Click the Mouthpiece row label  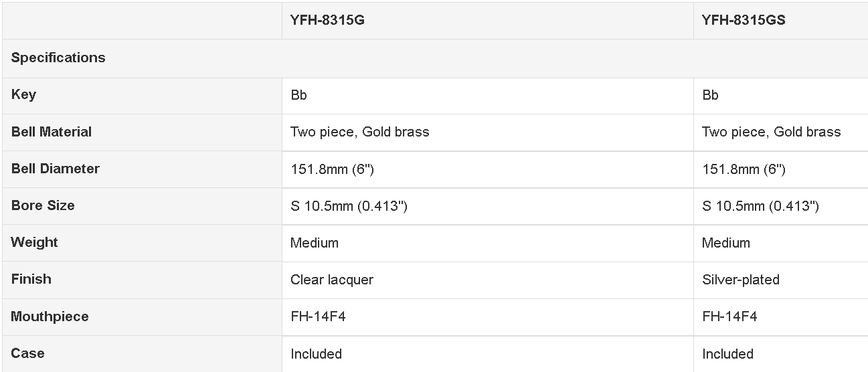[50, 316]
